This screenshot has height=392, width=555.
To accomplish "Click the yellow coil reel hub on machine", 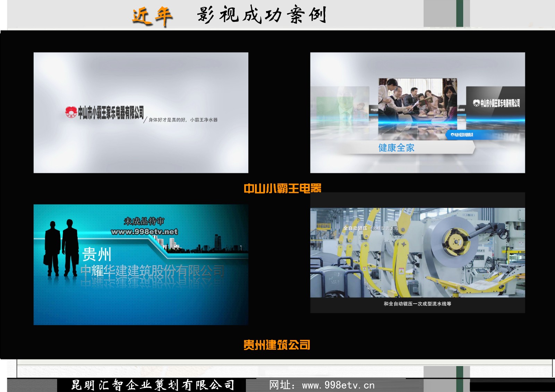I will tap(454, 241).
